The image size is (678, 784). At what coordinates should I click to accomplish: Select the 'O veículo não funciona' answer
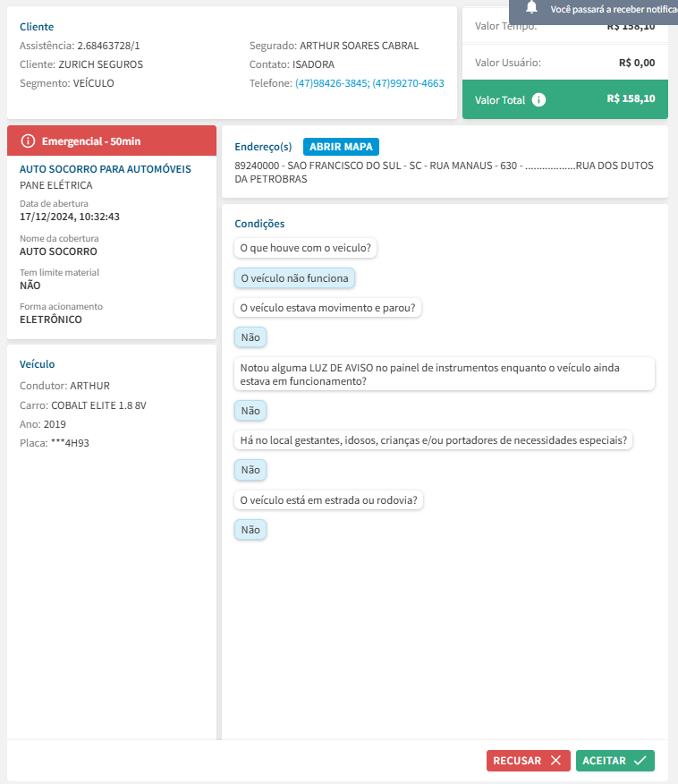coord(294,278)
